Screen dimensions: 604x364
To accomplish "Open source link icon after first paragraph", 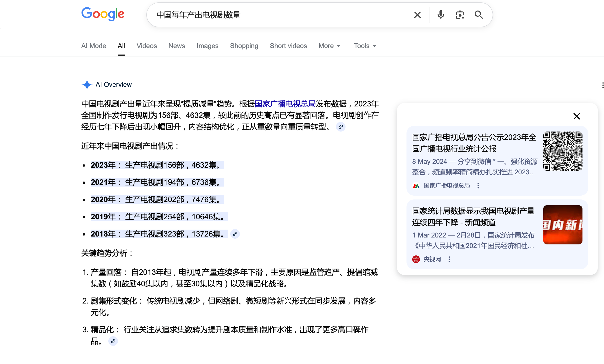I will 340,127.
